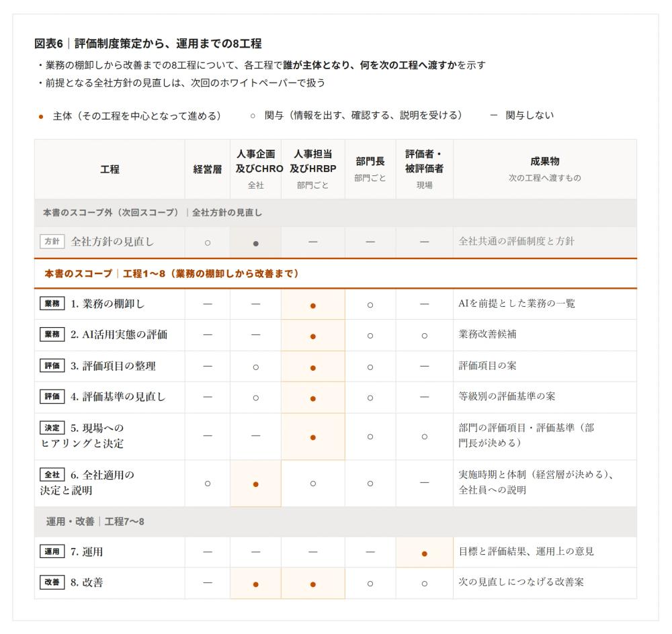Click 評価者 circle in AI活用実態の評価 row

(x=424, y=336)
